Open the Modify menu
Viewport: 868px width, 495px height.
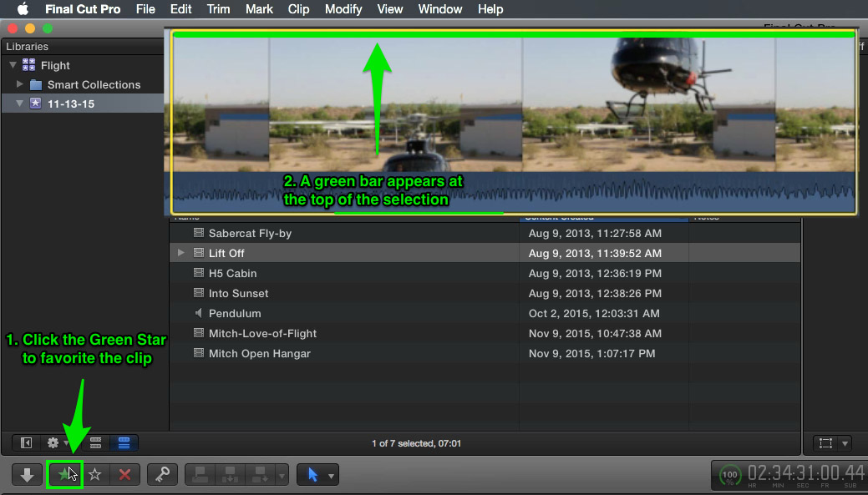click(343, 9)
